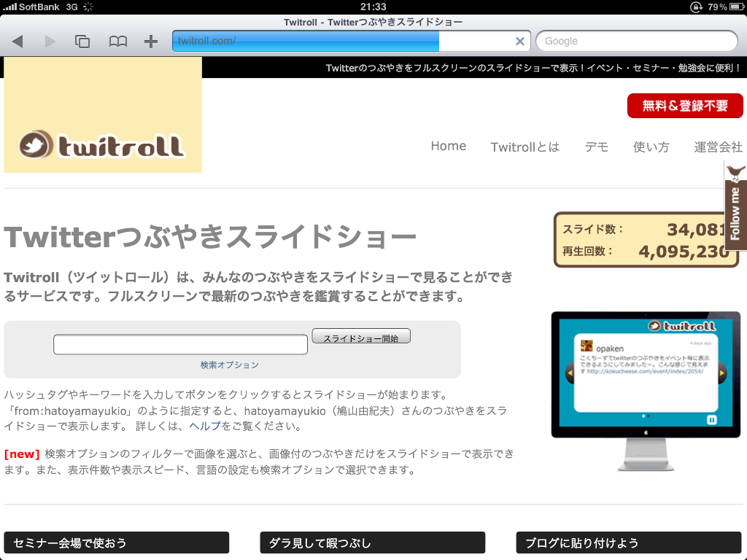Click the ヘルプ link
This screenshot has height=560, width=747.
point(205,426)
